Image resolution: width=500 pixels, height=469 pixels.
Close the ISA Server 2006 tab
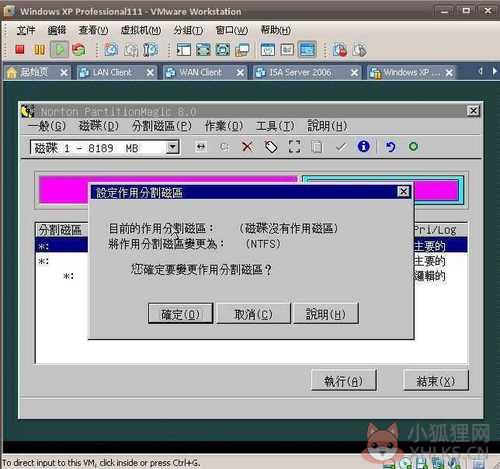point(354,72)
